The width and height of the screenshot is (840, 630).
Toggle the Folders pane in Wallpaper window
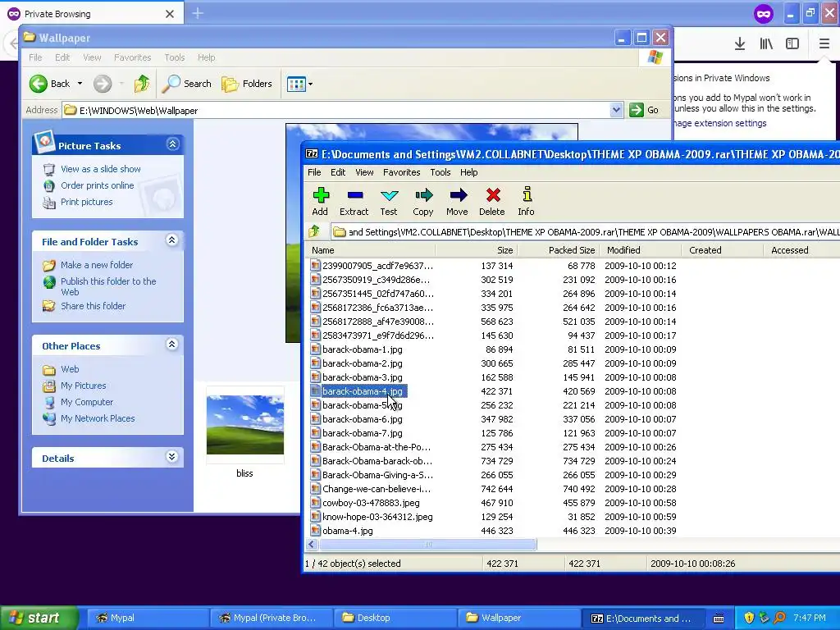(247, 84)
